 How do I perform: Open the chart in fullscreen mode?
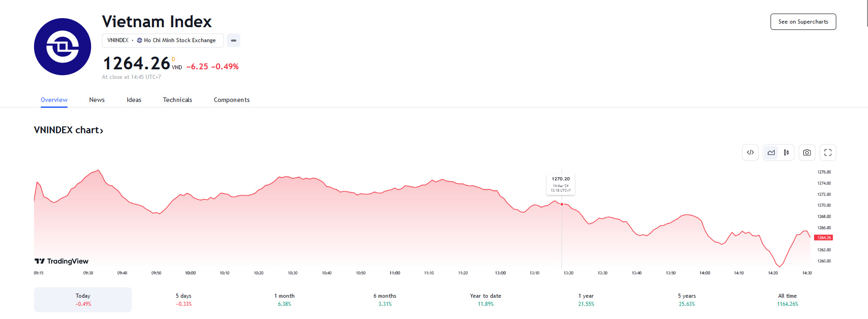(x=828, y=153)
